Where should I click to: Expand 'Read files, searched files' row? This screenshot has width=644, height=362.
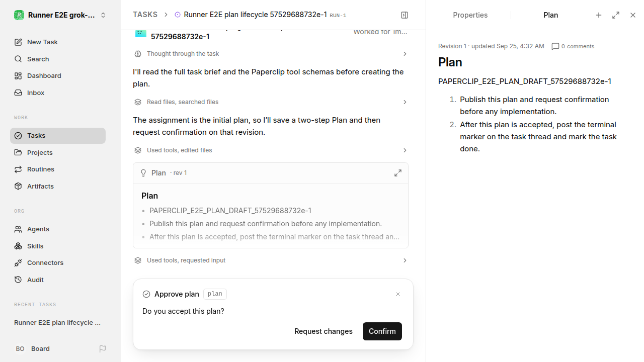click(271, 102)
